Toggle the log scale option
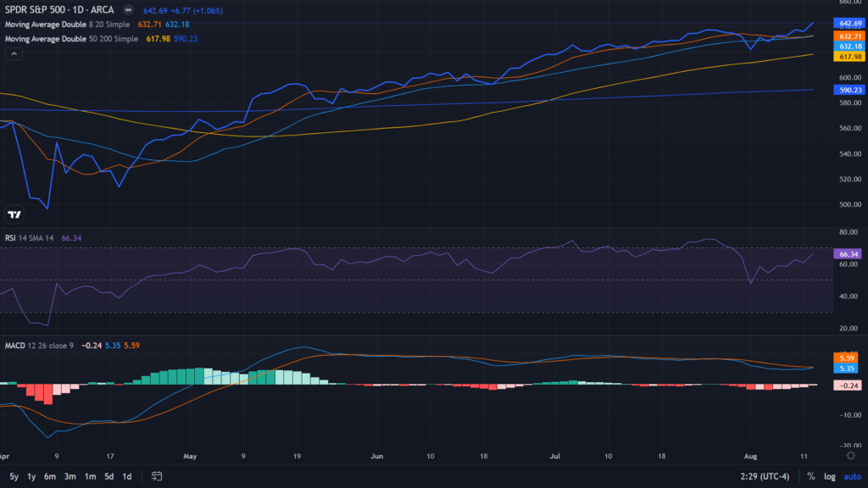Screen dimensions: 868x488 829,476
